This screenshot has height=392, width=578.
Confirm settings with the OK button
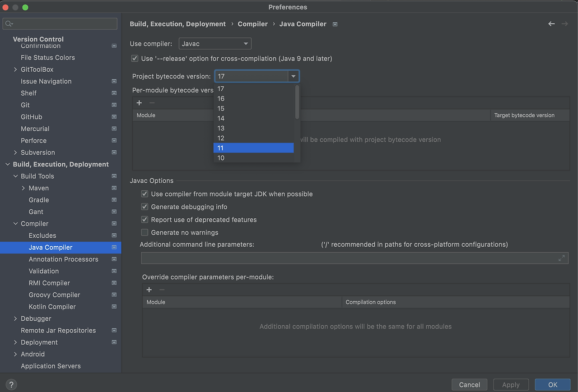tap(552, 384)
